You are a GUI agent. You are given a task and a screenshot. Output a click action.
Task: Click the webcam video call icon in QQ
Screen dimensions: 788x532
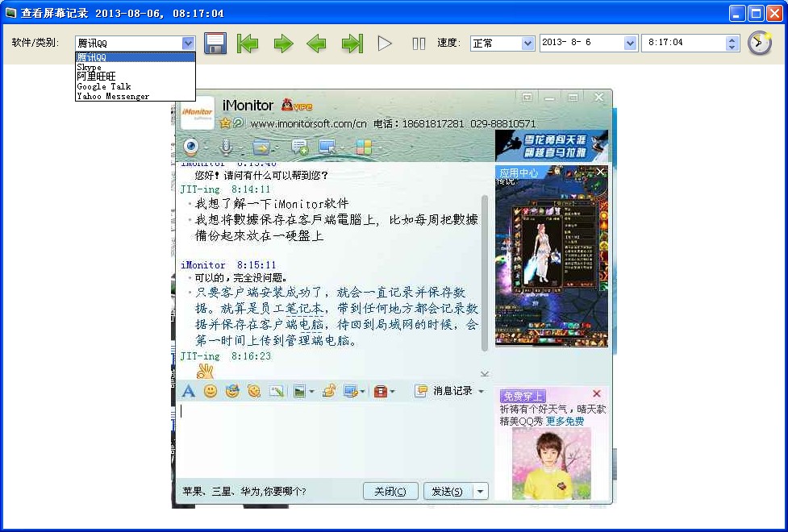191,147
